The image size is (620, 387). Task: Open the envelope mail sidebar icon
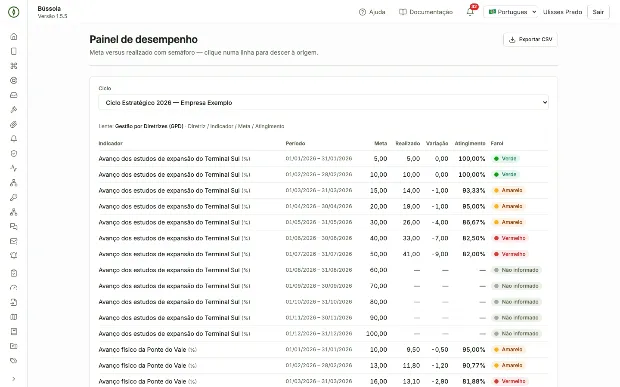click(13, 241)
